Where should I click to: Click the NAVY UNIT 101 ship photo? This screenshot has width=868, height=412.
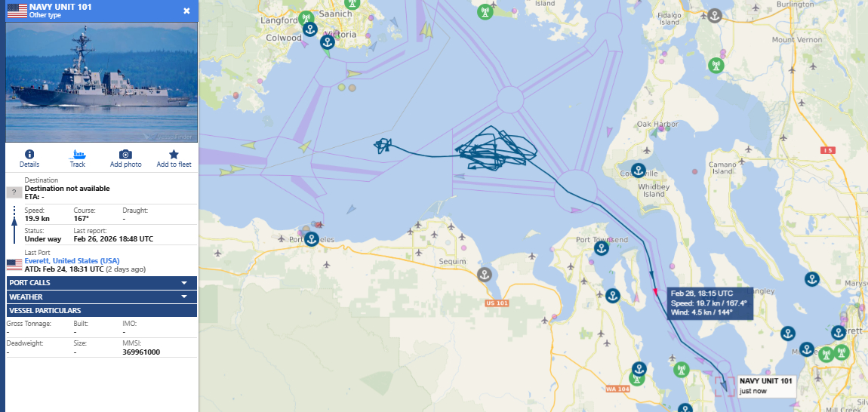pyautogui.click(x=101, y=82)
